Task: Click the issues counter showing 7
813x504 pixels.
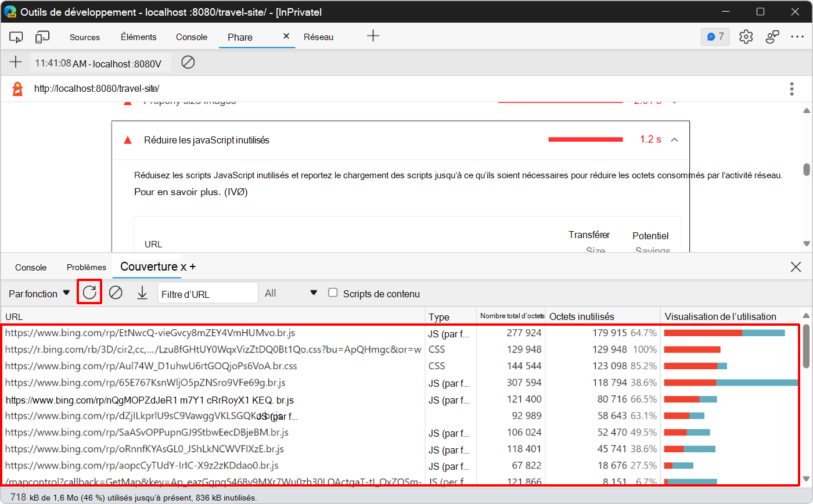Action: click(x=715, y=36)
